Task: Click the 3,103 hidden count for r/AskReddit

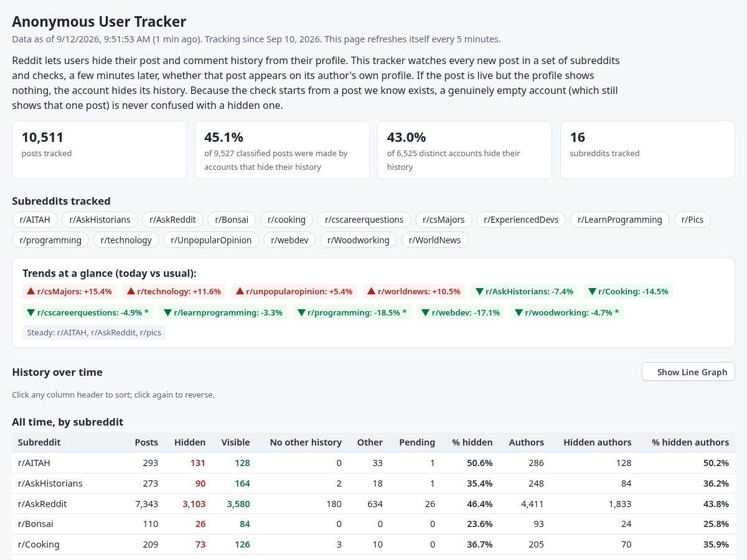Action: [x=194, y=504]
